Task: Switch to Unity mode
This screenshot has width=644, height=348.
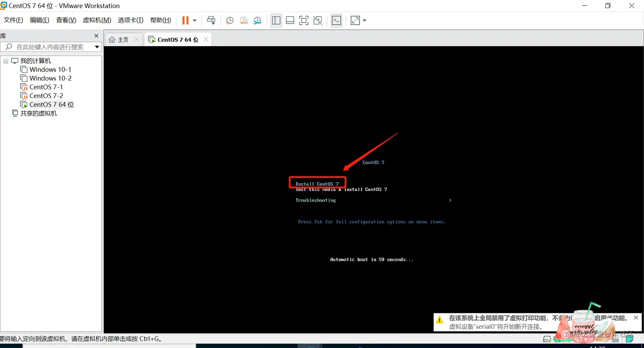Action: pyautogui.click(x=318, y=20)
